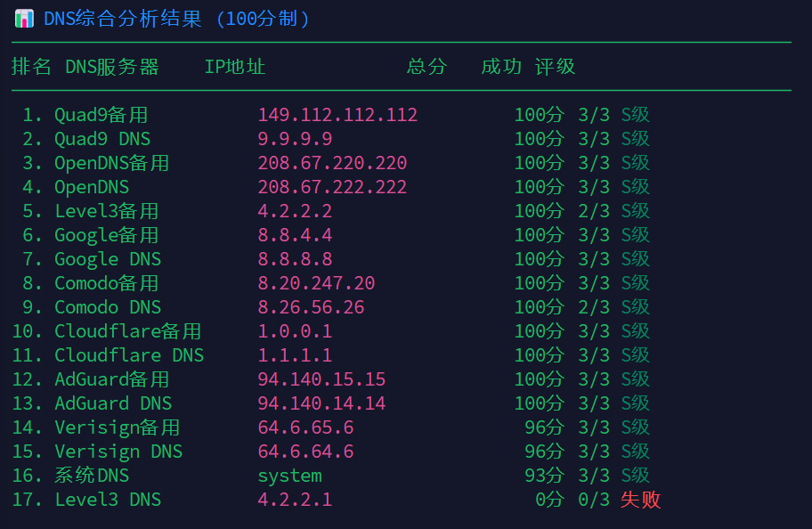Viewport: 812px width, 529px height.
Task: Select the Quad9备用 server name
Action: [x=101, y=115]
